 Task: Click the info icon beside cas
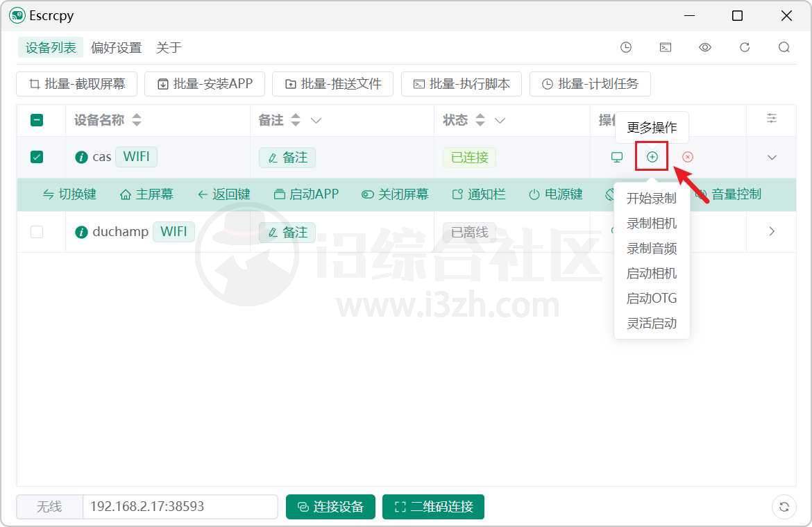click(x=81, y=157)
